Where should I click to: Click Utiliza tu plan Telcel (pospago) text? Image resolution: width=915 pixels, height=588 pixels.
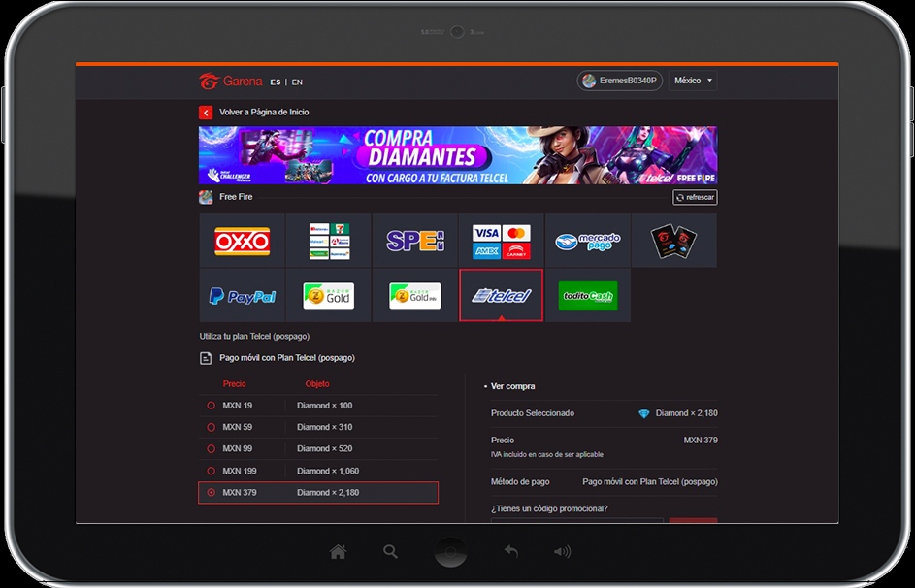click(254, 336)
